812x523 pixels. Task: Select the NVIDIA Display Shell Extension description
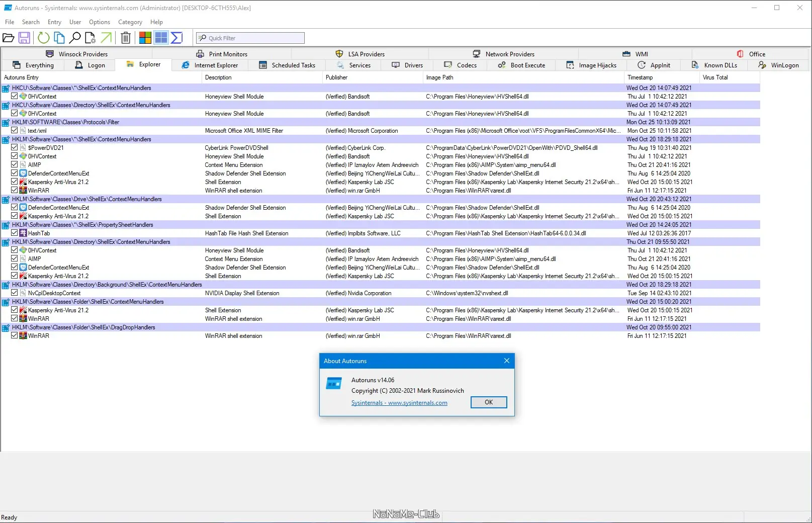(242, 293)
